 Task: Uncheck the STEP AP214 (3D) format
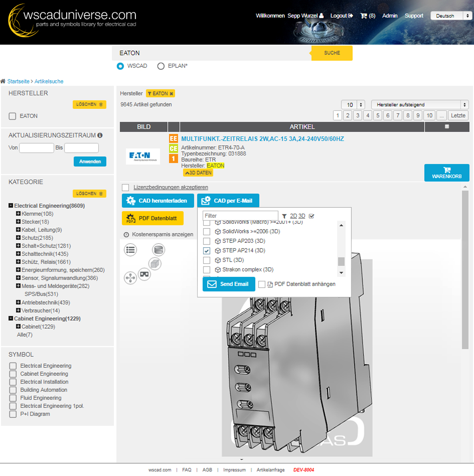point(207,251)
